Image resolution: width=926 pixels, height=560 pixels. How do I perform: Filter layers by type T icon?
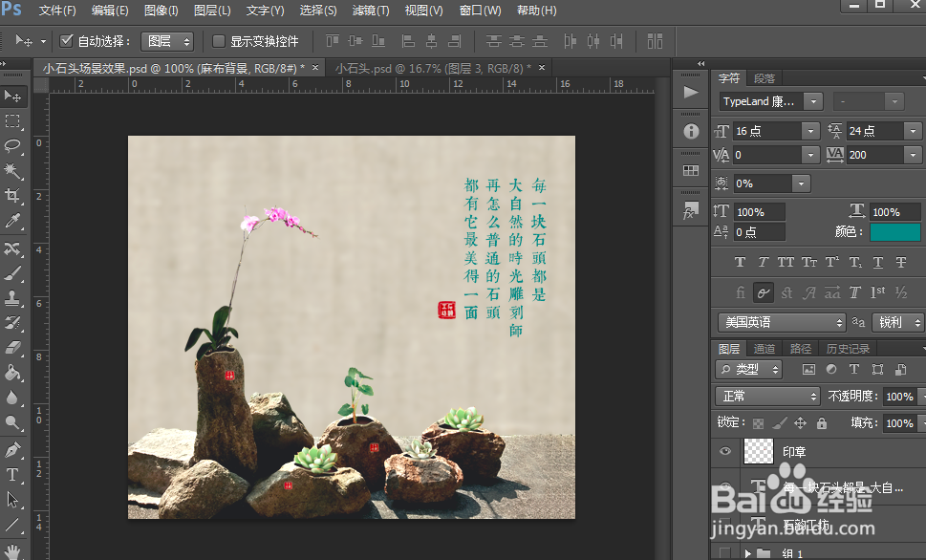[854, 370]
